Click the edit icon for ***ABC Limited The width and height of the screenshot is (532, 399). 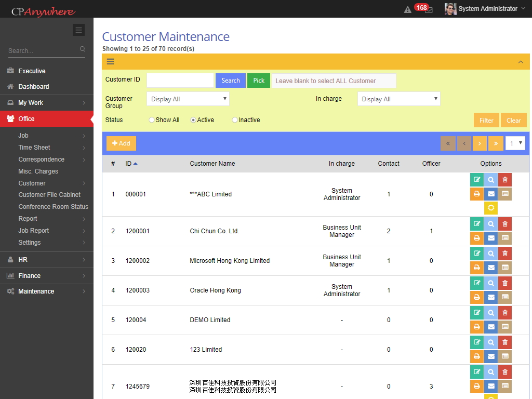click(x=477, y=180)
